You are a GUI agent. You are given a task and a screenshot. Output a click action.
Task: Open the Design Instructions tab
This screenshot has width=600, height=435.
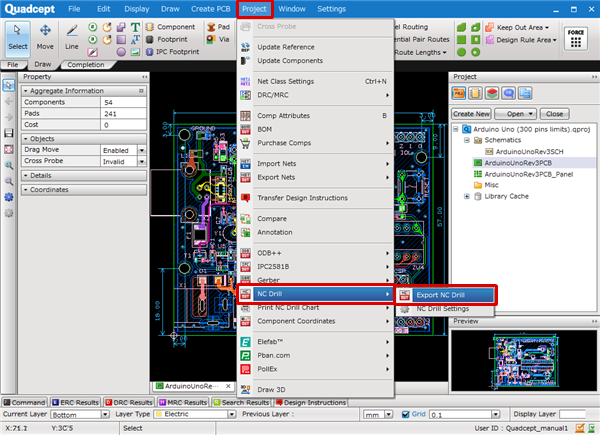click(x=311, y=402)
